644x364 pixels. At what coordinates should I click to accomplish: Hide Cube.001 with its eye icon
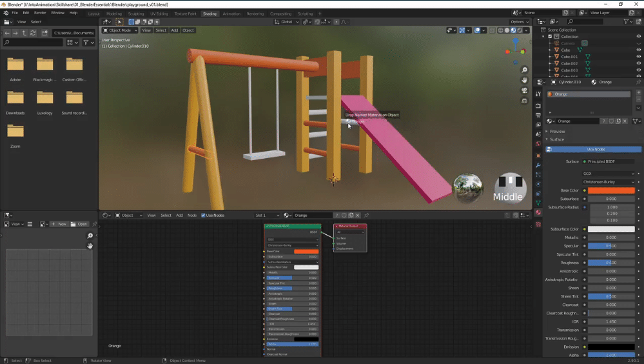tap(638, 57)
